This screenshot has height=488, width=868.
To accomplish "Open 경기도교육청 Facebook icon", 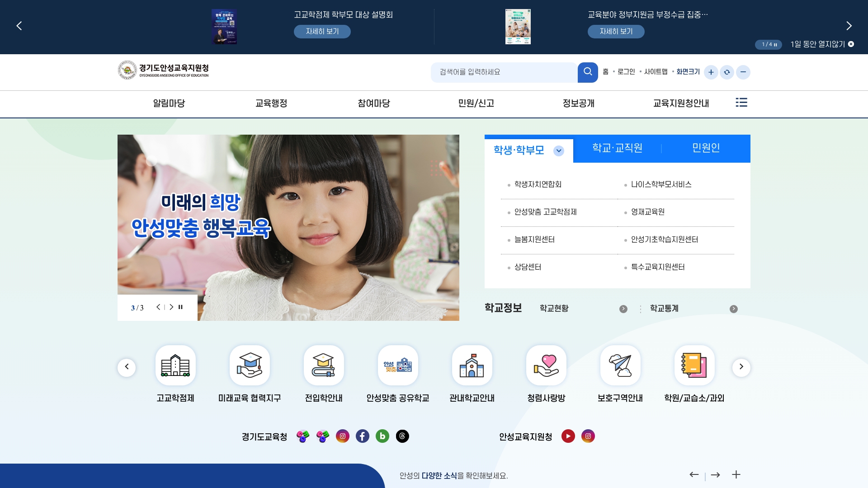I will coord(363,436).
